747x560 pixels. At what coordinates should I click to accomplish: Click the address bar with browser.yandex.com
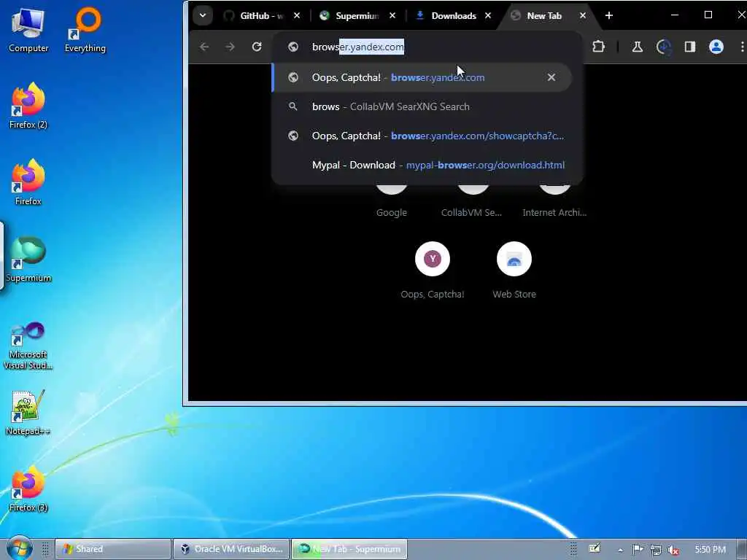427,47
